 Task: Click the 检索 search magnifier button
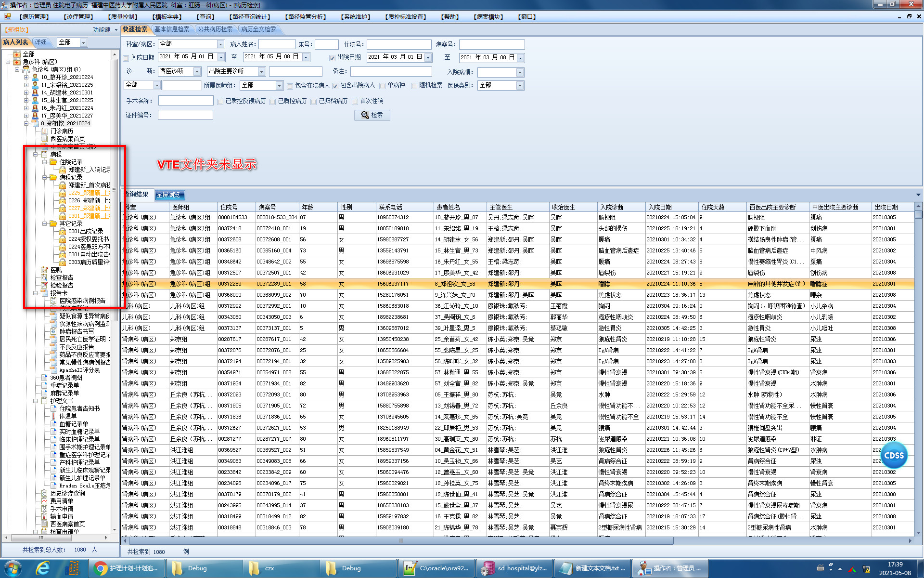pyautogui.click(x=372, y=115)
